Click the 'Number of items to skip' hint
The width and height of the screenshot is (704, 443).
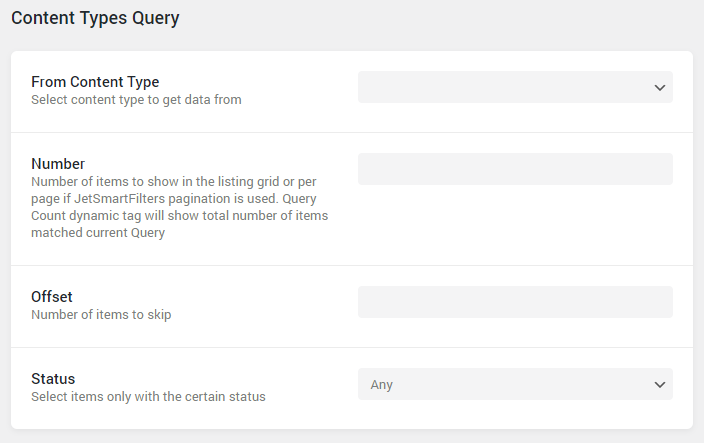(101, 315)
